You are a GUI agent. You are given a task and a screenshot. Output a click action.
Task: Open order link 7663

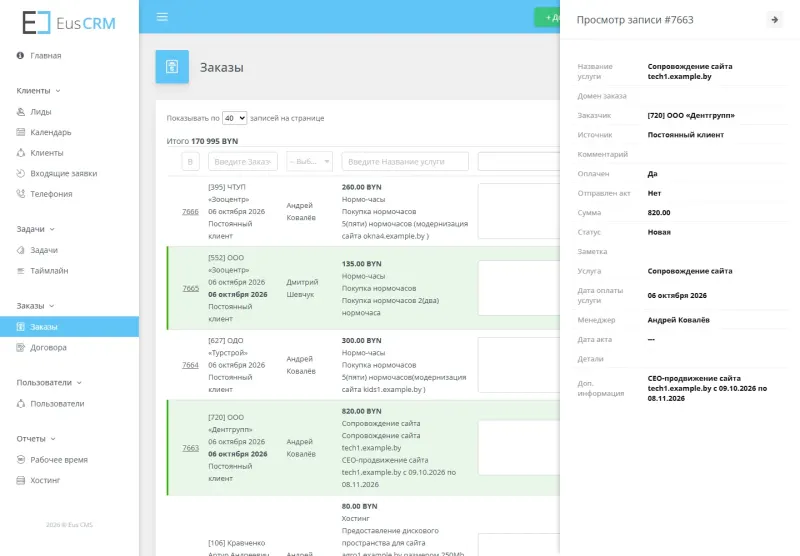190,448
